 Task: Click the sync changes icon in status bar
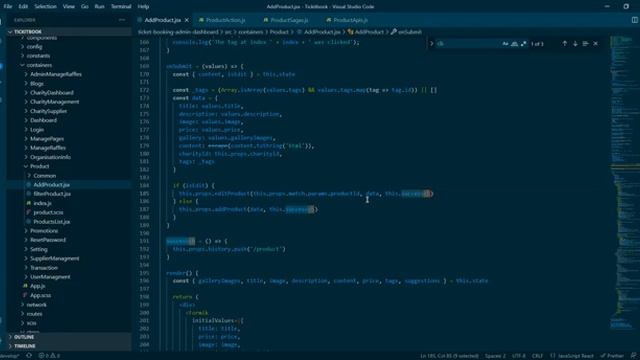29,356
